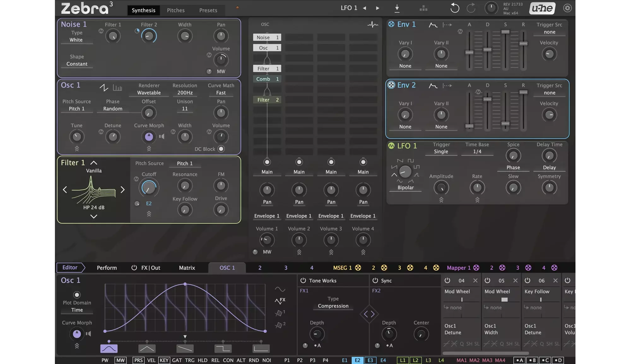The image size is (631, 364).
Task: Toggle FX | Out power button
Action: pos(134,268)
